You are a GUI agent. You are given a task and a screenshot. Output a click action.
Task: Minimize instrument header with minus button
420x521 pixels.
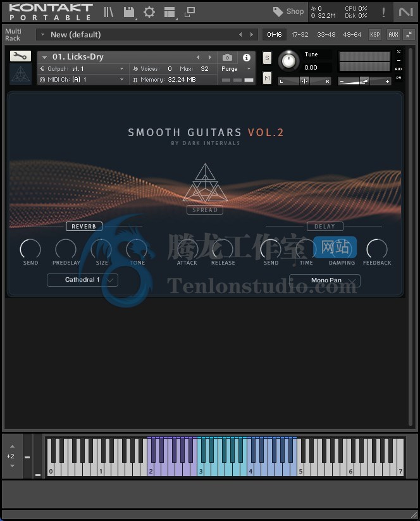[x=398, y=61]
